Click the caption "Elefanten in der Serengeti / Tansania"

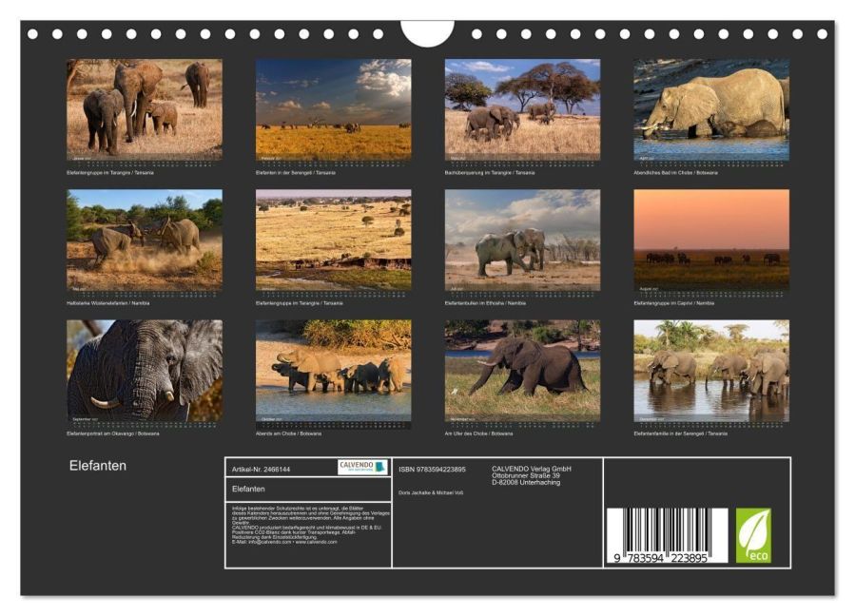(x=296, y=173)
